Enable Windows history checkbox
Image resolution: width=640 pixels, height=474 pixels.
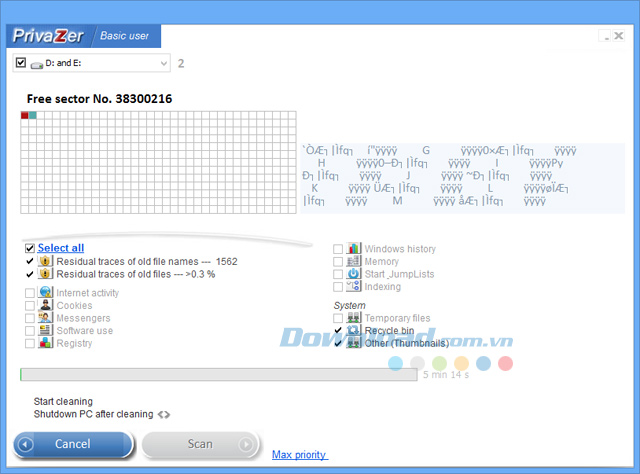tap(338, 249)
